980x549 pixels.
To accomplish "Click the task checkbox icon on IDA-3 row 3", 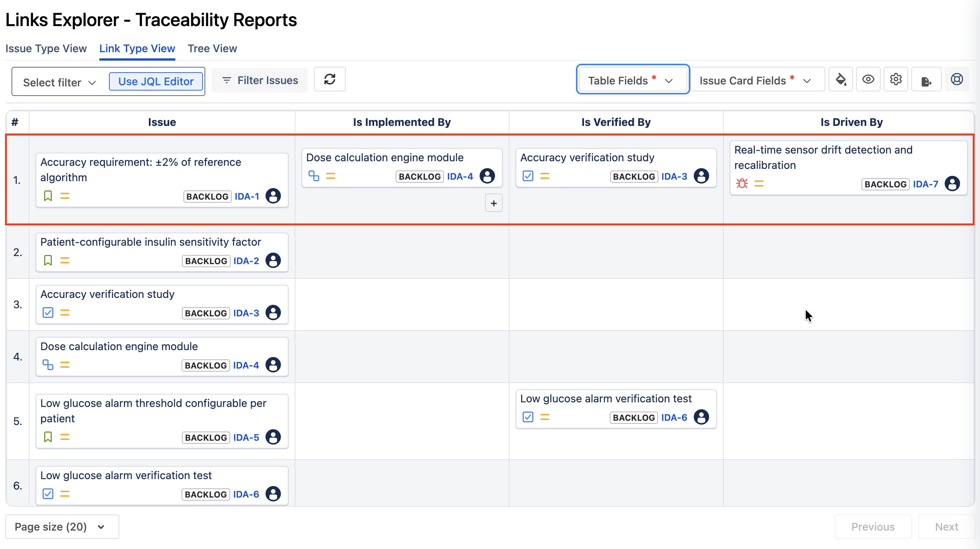I will (x=48, y=313).
